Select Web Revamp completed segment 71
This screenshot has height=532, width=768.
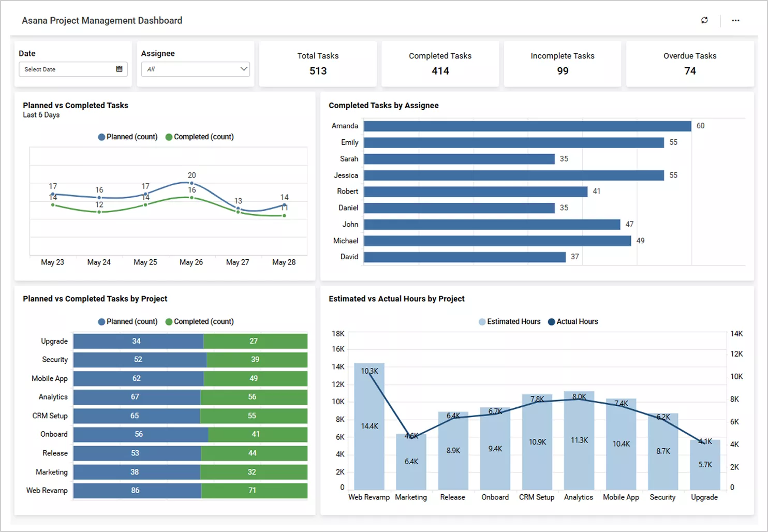coord(254,491)
